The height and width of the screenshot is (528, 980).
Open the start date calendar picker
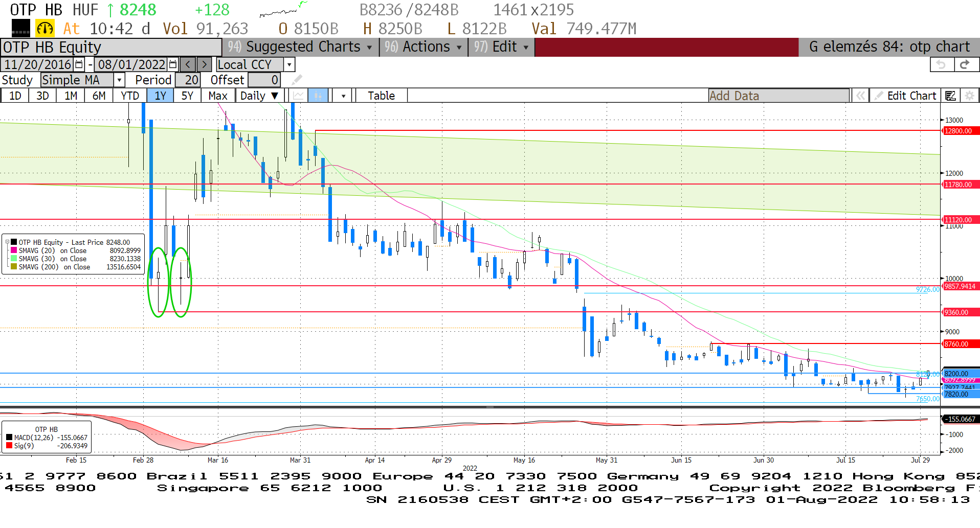[79, 64]
